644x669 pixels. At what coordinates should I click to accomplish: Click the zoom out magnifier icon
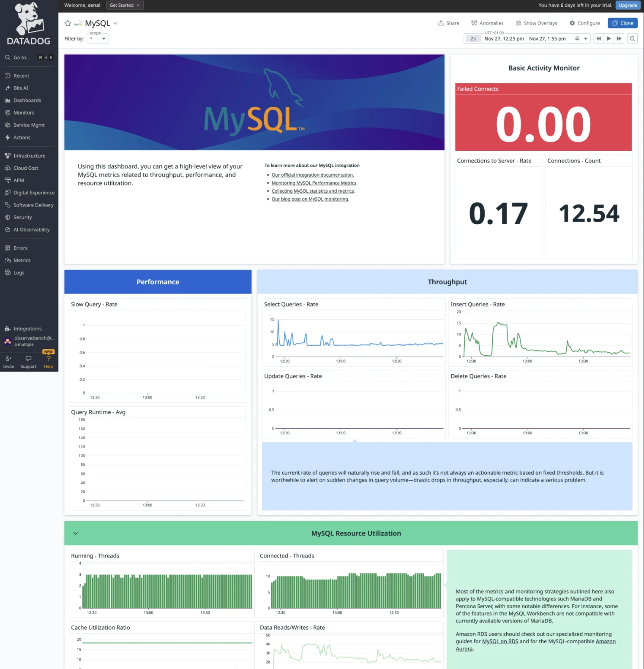pos(632,38)
